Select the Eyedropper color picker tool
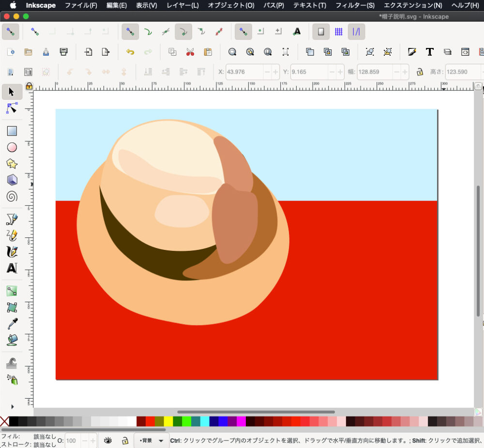 click(12, 324)
